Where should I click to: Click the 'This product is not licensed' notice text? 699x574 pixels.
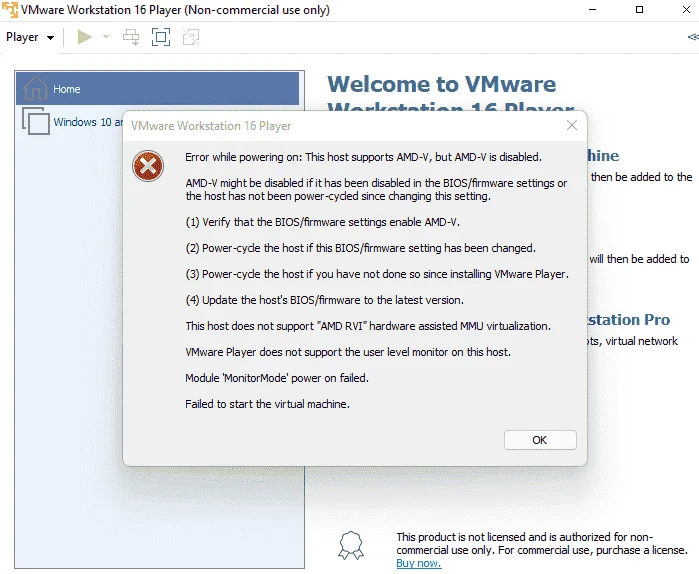click(542, 543)
